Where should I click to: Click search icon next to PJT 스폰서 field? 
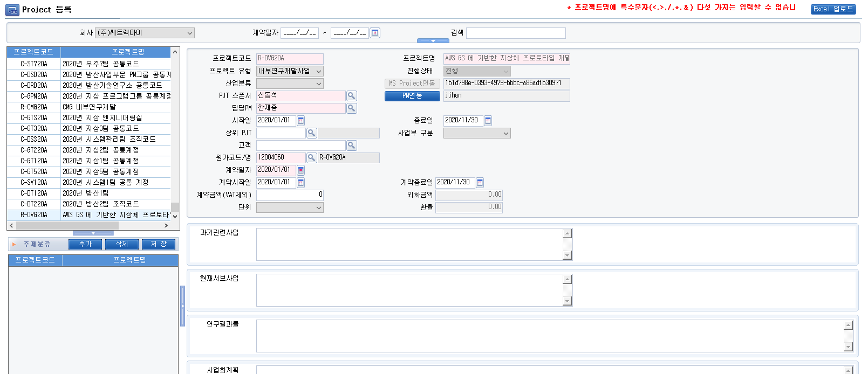click(351, 96)
